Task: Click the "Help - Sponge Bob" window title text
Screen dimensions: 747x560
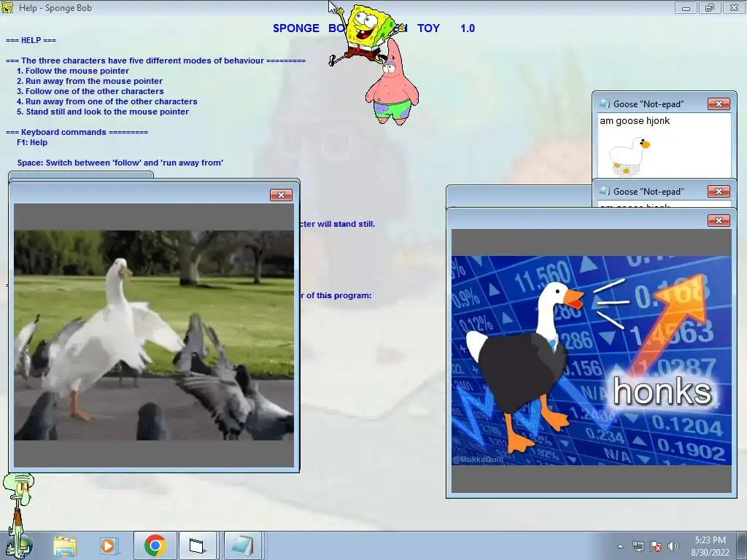Action: [x=55, y=8]
